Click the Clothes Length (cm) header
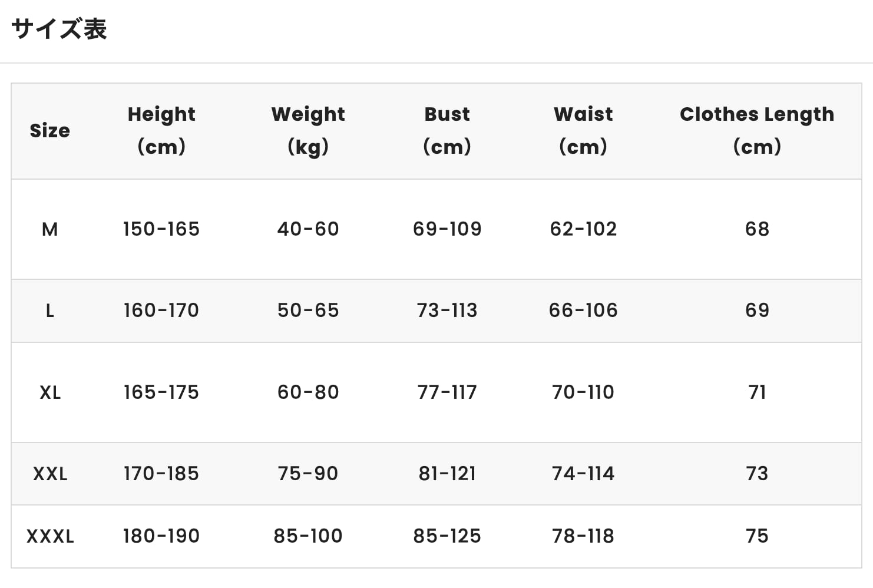873x588 pixels. coord(757,130)
